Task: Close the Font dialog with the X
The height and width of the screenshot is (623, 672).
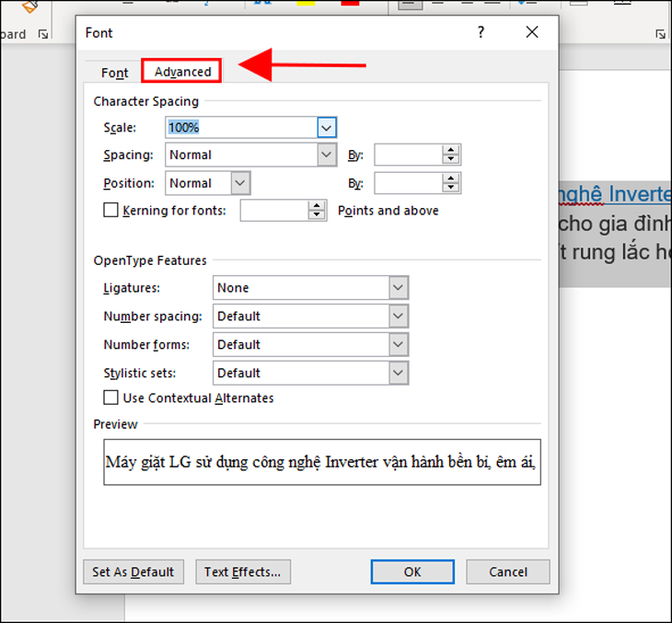Action: (531, 32)
